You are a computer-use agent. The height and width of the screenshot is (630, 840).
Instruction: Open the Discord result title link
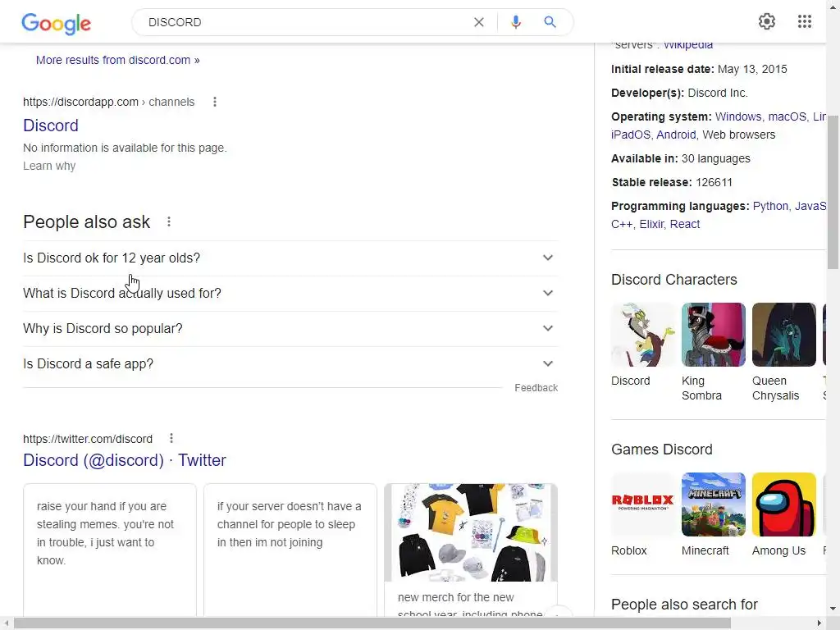coord(51,126)
